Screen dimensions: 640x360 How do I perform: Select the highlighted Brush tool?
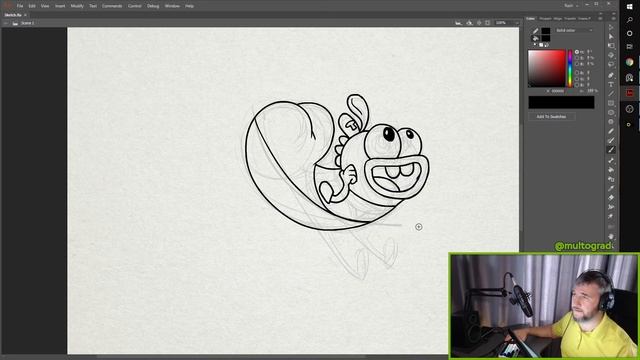[611, 150]
